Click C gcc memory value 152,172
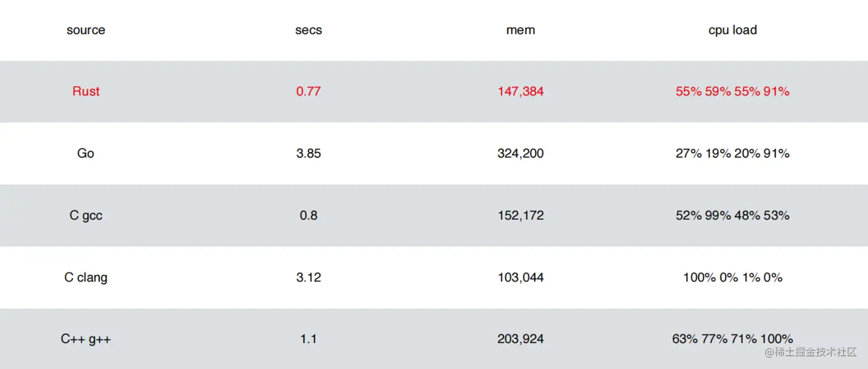 [x=521, y=216]
